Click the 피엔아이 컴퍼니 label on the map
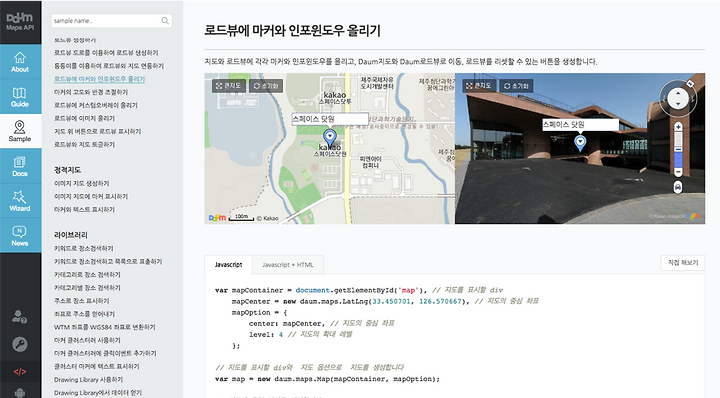Screen dimensions: 720x398 click(371, 162)
